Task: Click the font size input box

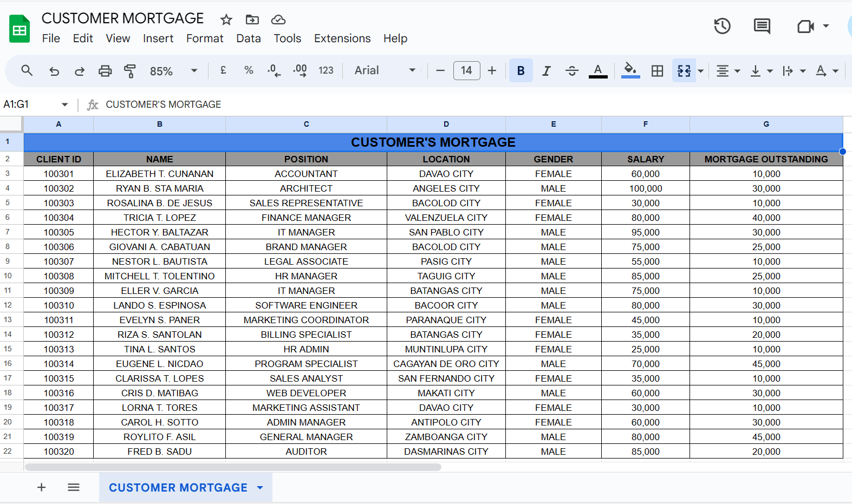Action: click(466, 70)
